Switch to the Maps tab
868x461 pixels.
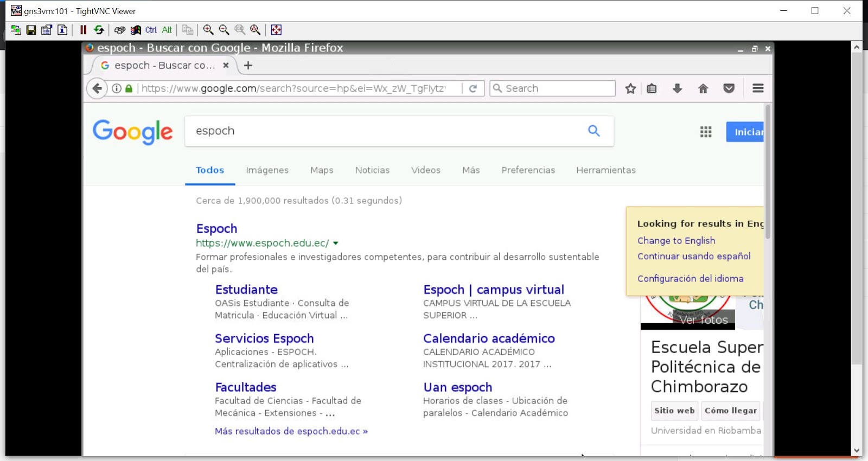click(322, 170)
